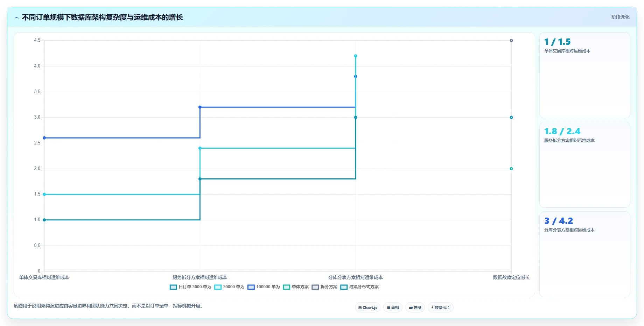Click the chart title 不同订单规模下数据库架构复杂度
The height and width of the screenshot is (326, 644).
(x=102, y=17)
